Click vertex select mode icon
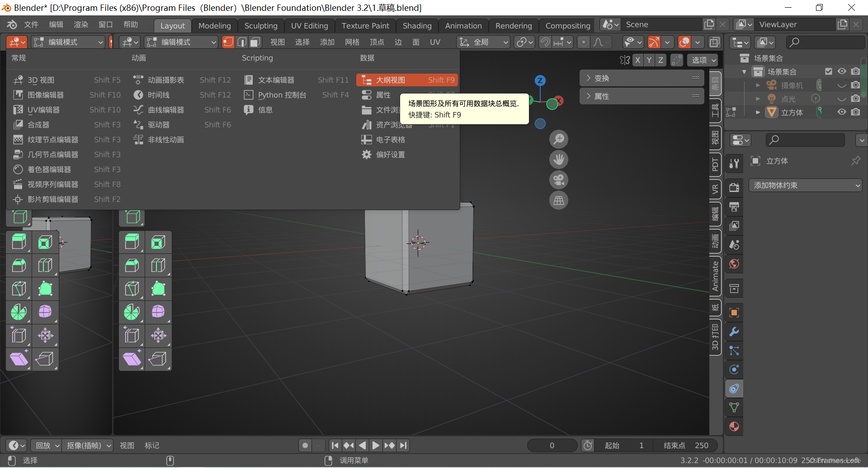Viewport: 868px width, 468px height. [x=228, y=42]
